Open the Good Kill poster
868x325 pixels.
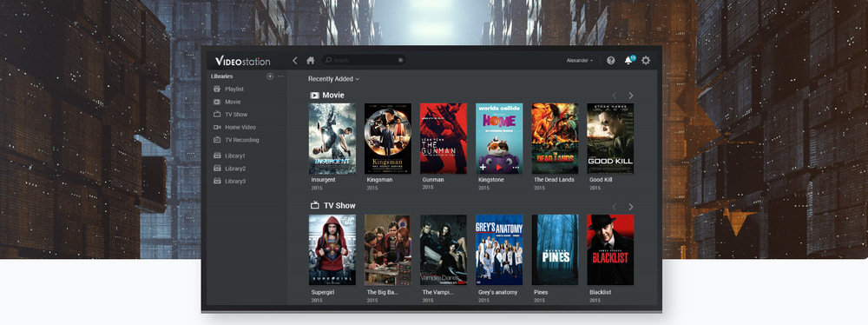610,139
